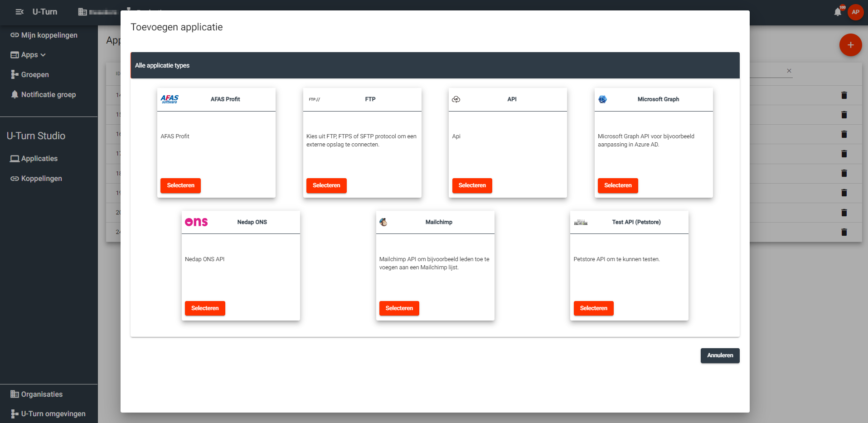This screenshot has height=423, width=868.
Task: Click the AP user avatar
Action: pos(855,12)
